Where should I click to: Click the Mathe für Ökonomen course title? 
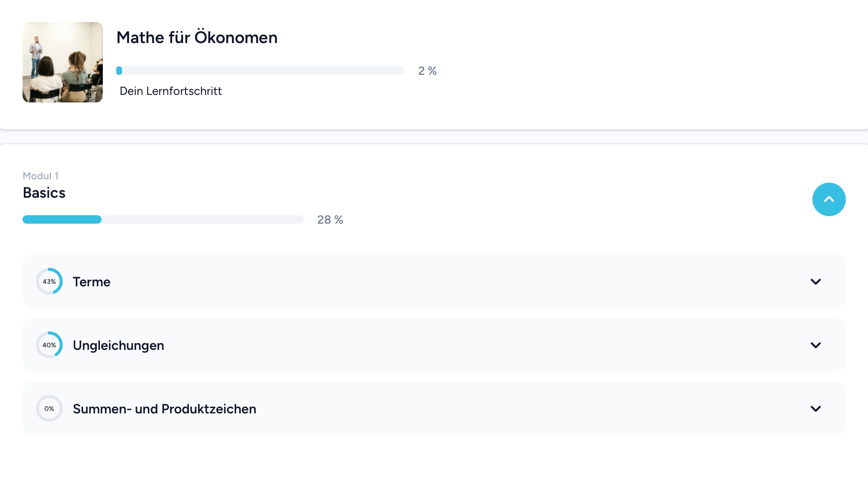click(197, 38)
